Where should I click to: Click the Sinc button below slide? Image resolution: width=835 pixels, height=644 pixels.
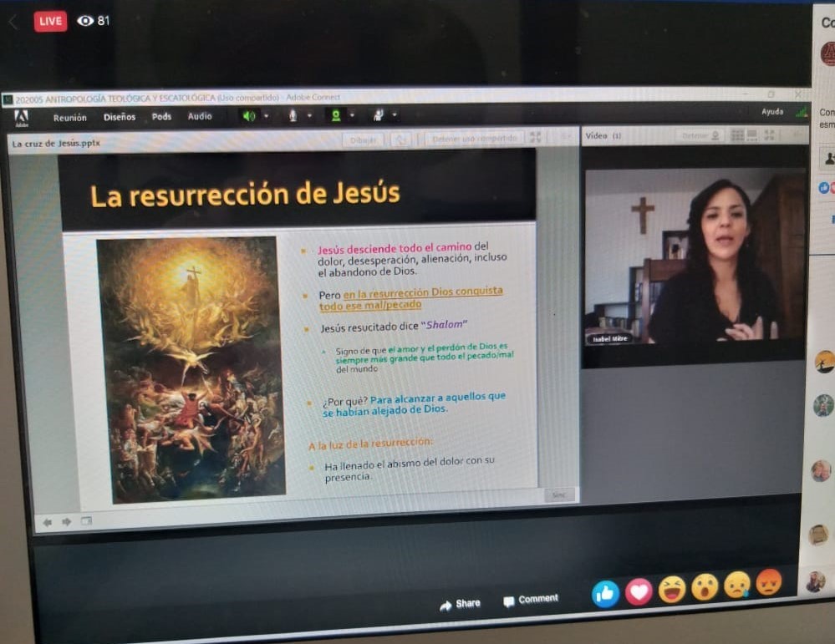(559, 495)
